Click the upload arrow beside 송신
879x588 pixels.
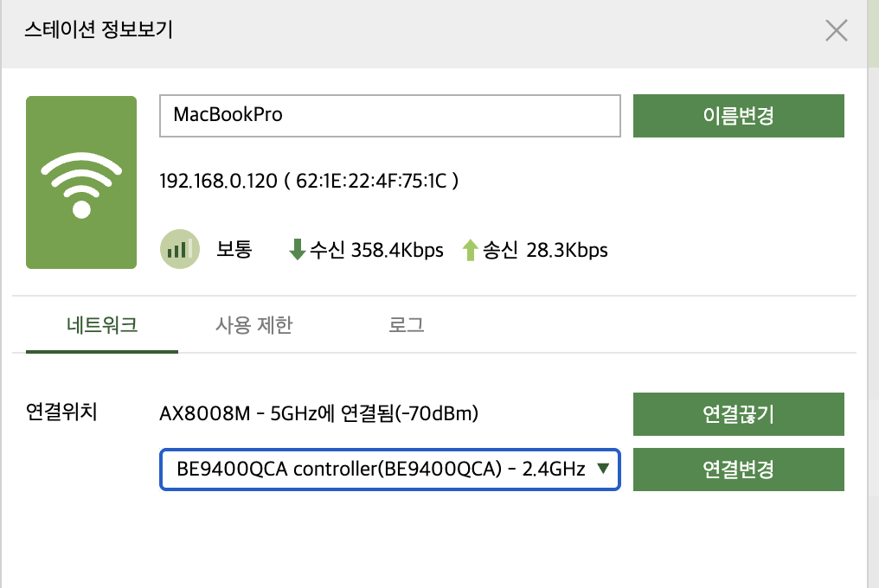(x=471, y=250)
